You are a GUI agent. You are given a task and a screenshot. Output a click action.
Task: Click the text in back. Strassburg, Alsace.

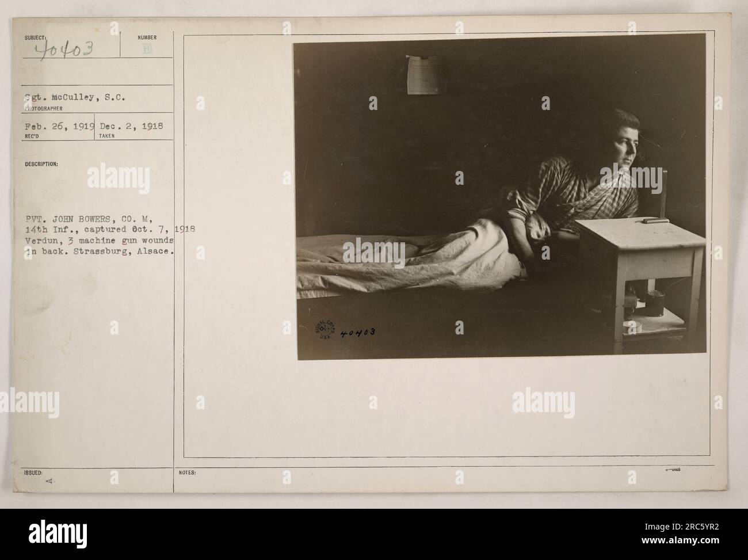[100, 251]
